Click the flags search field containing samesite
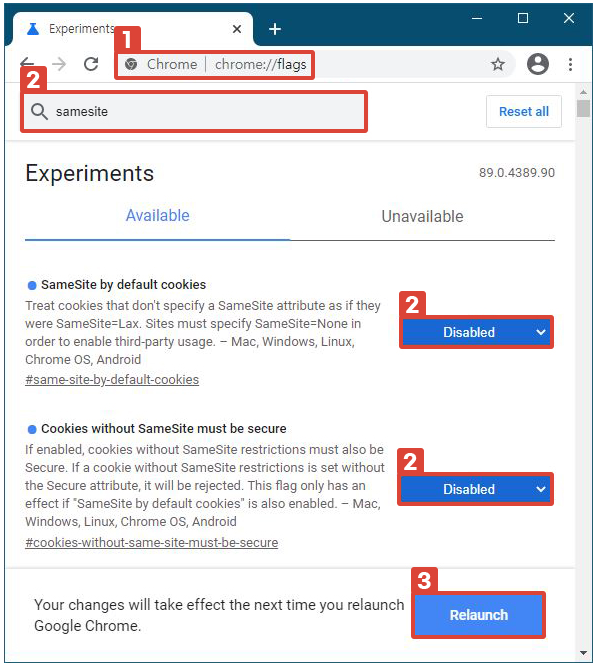This screenshot has width=596, height=669. click(194, 111)
